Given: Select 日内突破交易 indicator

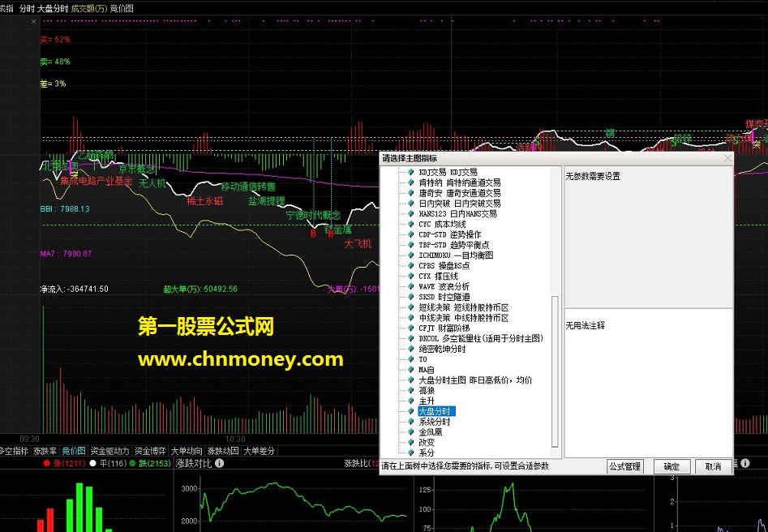Looking at the screenshot, I should pyautogui.click(x=460, y=204).
